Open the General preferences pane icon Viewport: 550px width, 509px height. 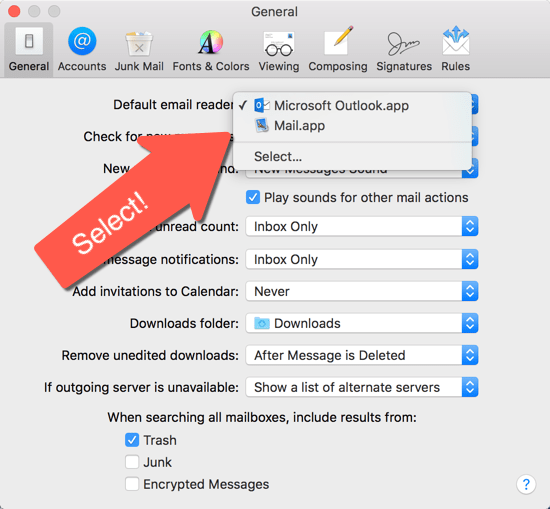pos(29,41)
